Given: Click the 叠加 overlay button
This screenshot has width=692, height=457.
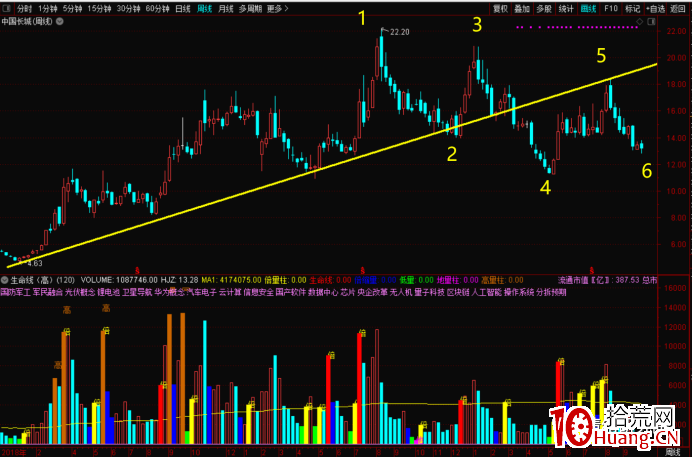Looking at the screenshot, I should click(522, 8).
